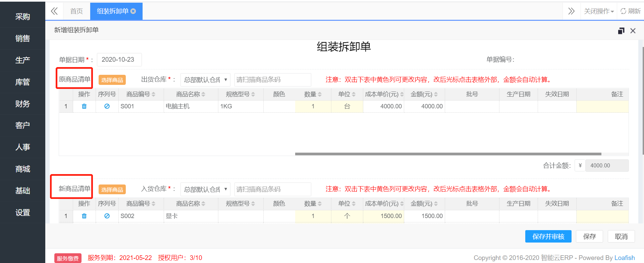Sort new product list by 数量
644x263 pixels.
320,204
